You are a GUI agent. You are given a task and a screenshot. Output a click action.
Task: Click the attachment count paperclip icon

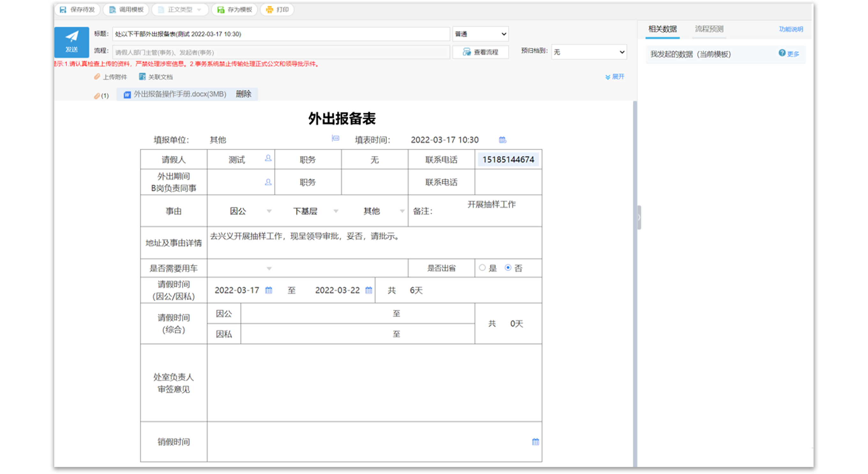[97, 96]
